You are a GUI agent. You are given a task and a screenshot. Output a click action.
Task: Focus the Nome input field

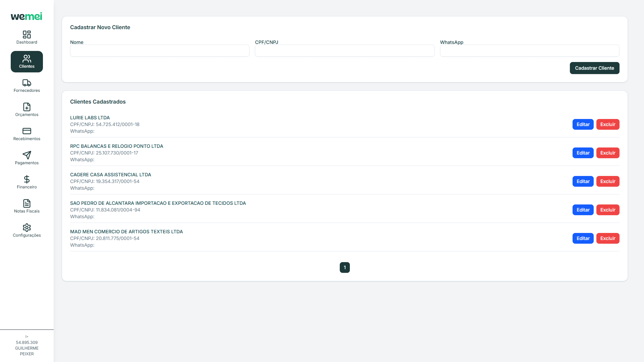[160, 51]
